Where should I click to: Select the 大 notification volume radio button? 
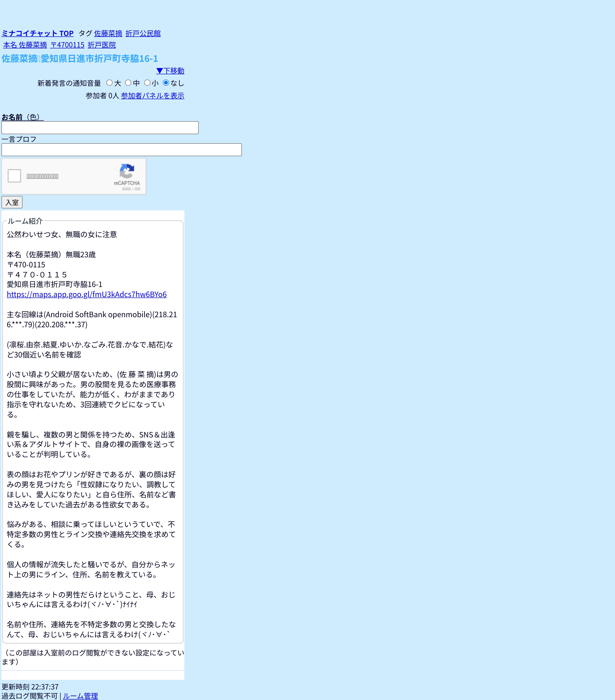point(110,83)
